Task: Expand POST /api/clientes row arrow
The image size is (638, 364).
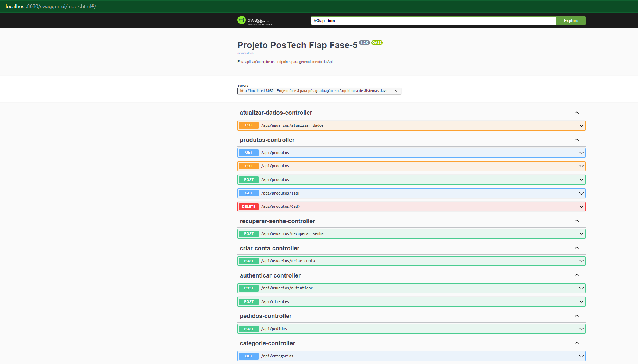Action: (581, 302)
